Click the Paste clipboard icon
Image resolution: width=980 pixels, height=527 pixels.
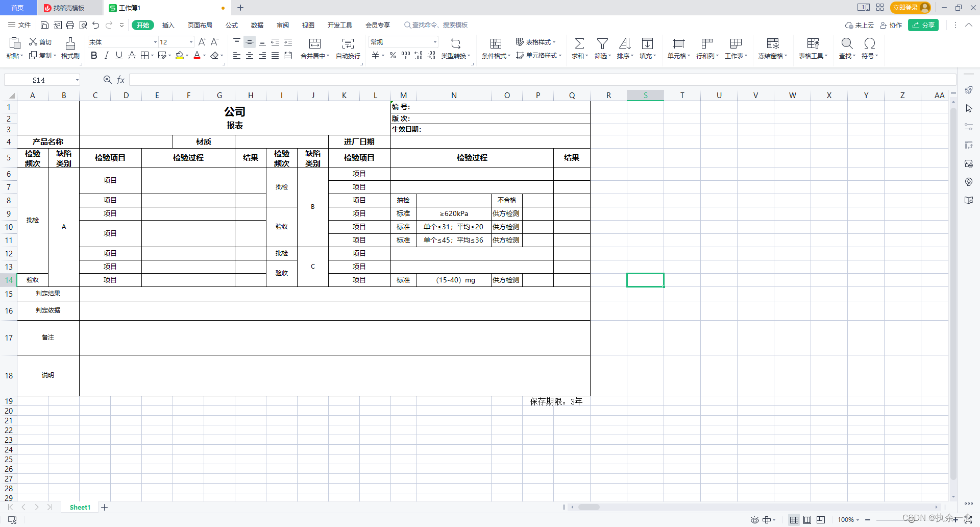[x=15, y=43]
